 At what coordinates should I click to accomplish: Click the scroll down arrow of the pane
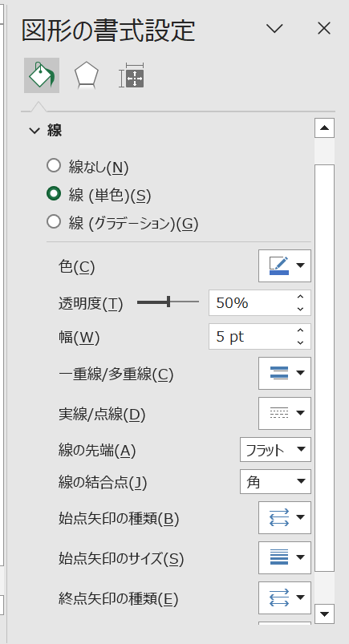pos(324,614)
